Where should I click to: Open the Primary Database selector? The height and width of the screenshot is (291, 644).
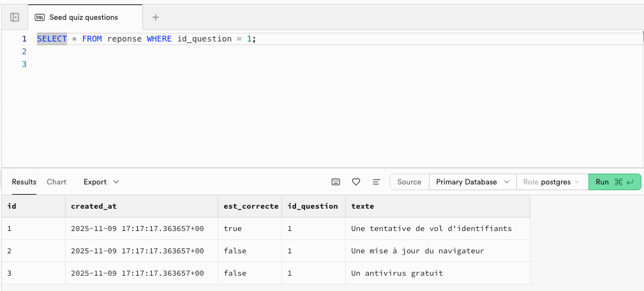(472, 182)
